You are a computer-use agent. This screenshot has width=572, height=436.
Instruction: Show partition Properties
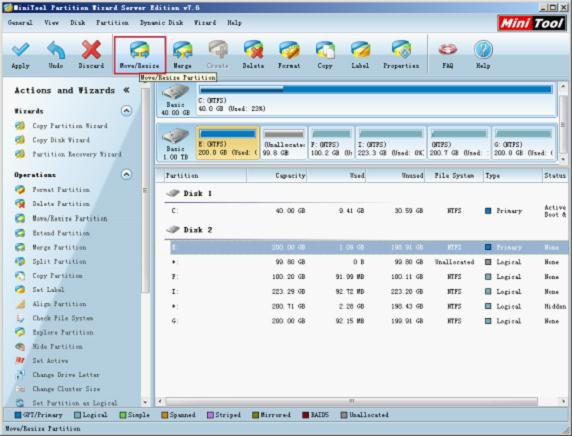pos(401,55)
